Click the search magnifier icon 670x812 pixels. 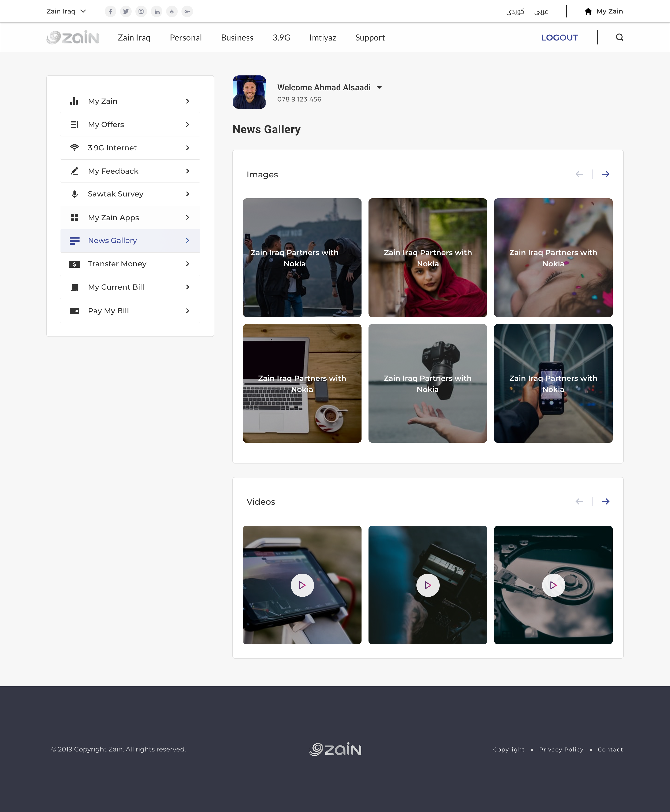620,37
